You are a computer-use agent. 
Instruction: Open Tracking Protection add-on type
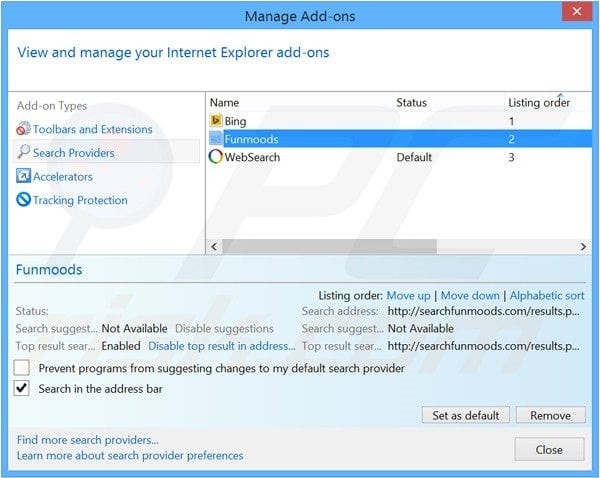80,200
